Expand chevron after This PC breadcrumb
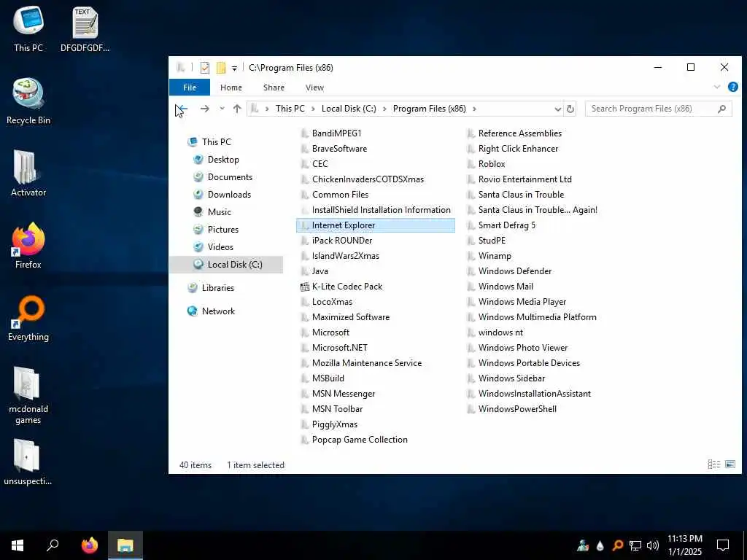The image size is (747, 560). [313, 109]
